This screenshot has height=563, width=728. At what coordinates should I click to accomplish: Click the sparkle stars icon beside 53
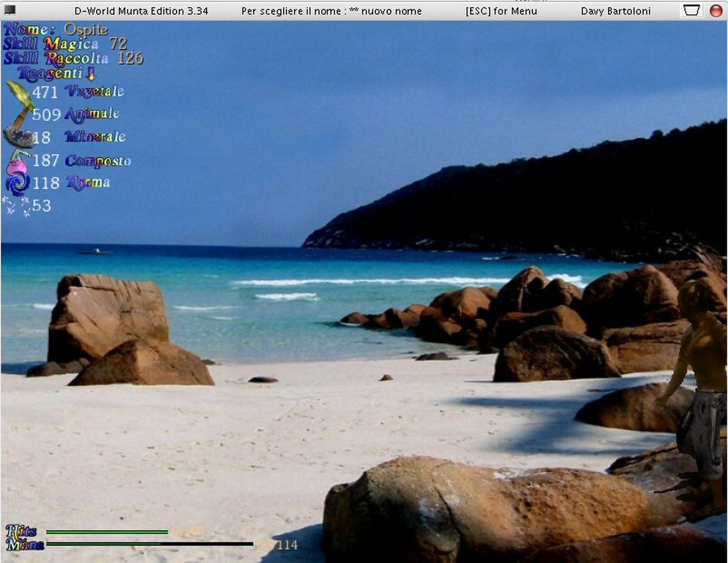[16, 206]
